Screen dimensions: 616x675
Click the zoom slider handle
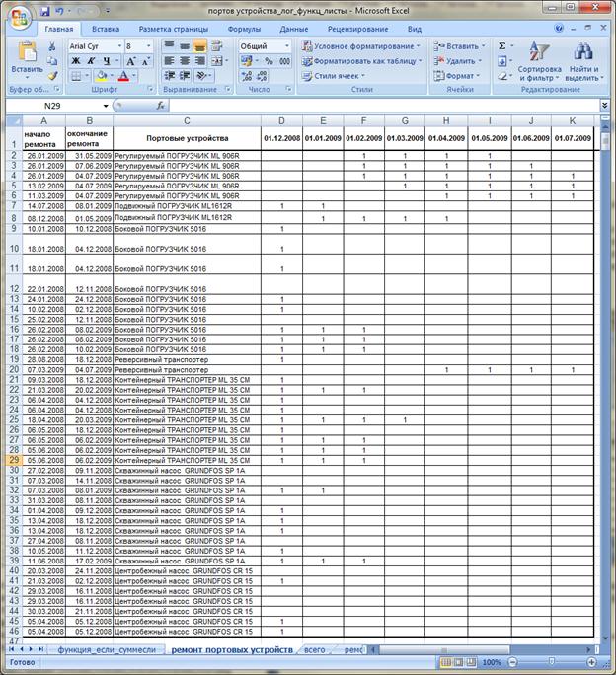pos(552,661)
